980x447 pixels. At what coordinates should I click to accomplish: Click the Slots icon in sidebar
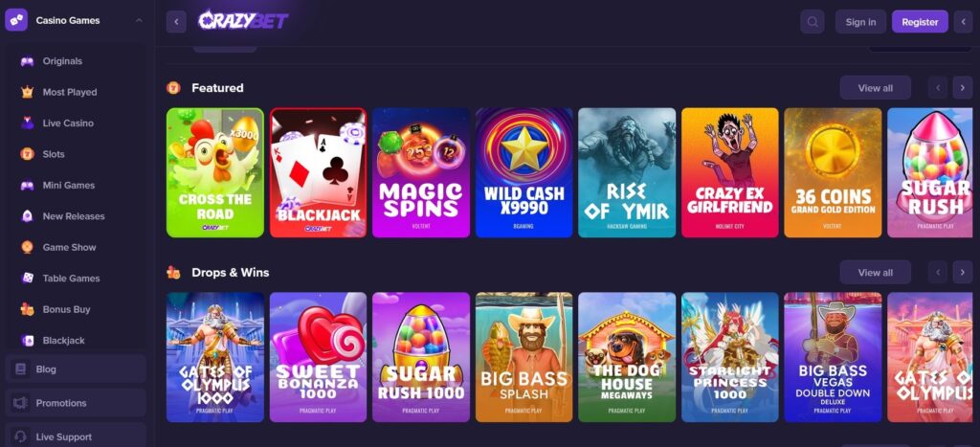click(x=27, y=154)
